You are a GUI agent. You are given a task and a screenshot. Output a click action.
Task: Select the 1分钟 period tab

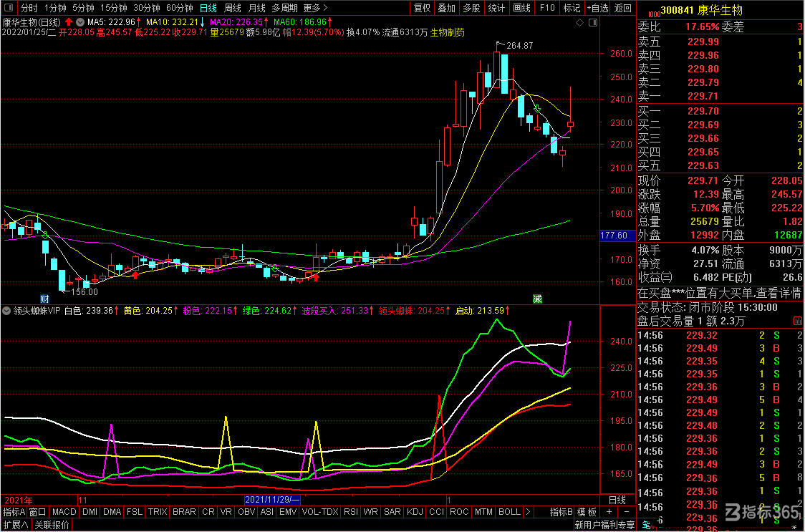pyautogui.click(x=55, y=8)
